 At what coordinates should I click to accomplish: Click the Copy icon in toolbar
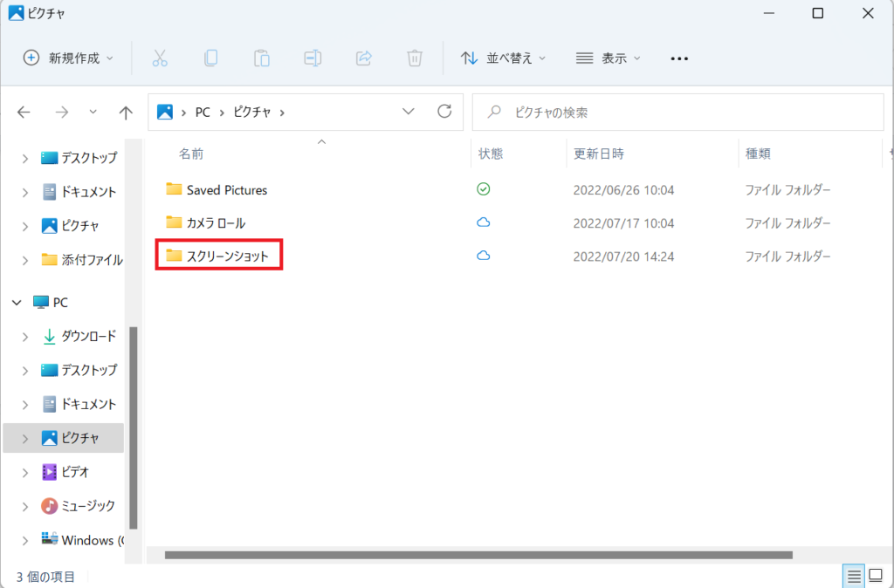[210, 58]
